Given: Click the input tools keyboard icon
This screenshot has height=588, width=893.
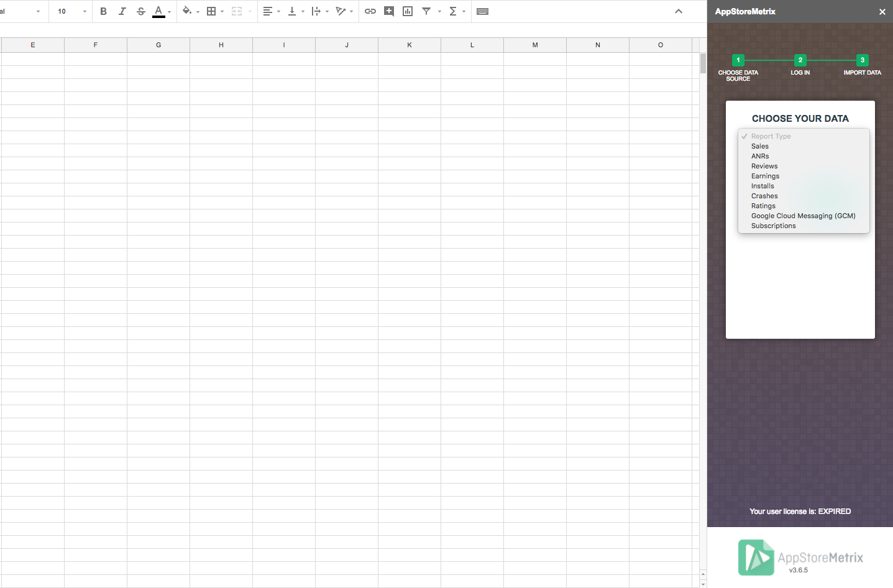Looking at the screenshot, I should [482, 11].
